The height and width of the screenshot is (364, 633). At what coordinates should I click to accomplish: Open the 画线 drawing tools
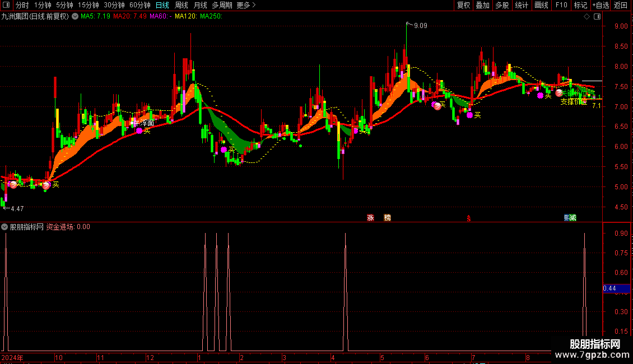[541, 5]
